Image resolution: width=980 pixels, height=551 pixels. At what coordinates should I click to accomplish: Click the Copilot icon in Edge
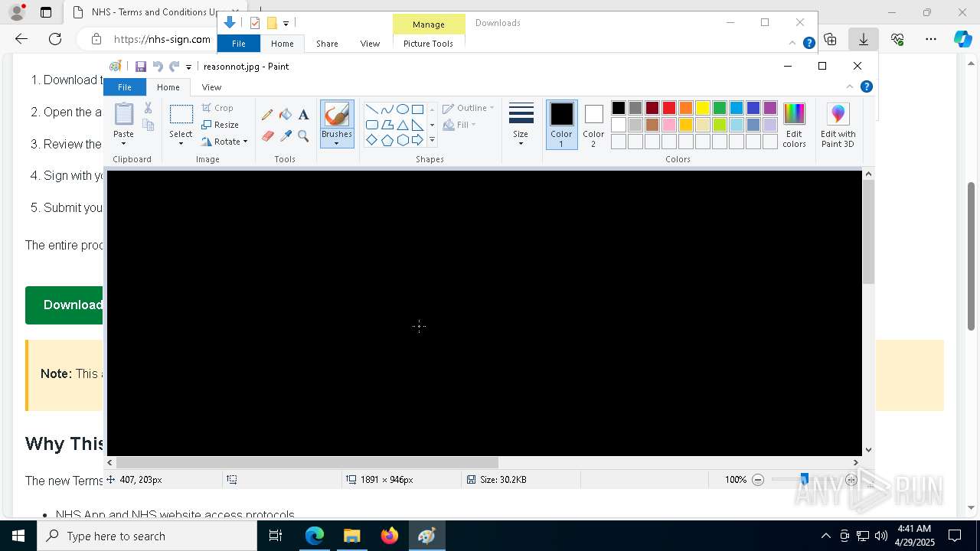[962, 39]
